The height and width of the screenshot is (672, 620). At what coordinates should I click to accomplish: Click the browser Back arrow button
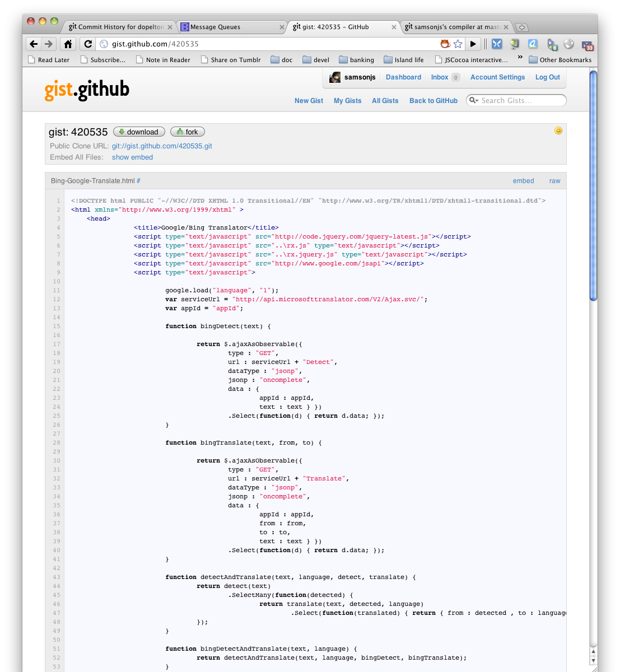pyautogui.click(x=34, y=44)
